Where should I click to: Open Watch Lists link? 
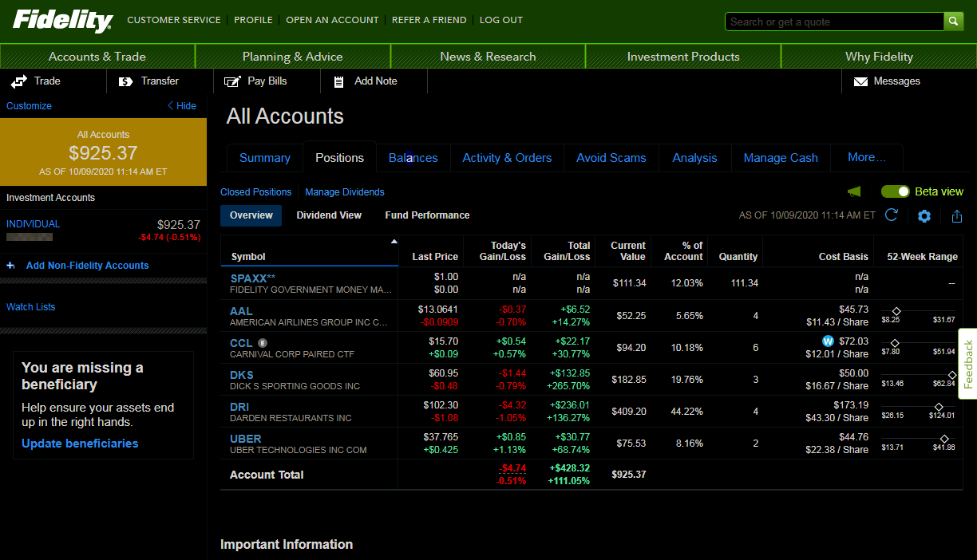pos(31,307)
